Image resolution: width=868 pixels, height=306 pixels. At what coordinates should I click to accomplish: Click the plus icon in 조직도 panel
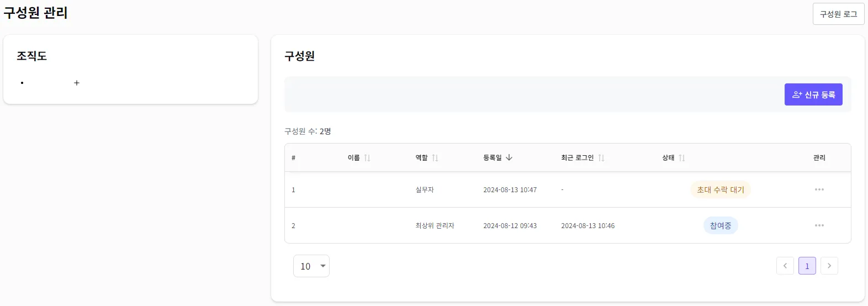point(77,83)
